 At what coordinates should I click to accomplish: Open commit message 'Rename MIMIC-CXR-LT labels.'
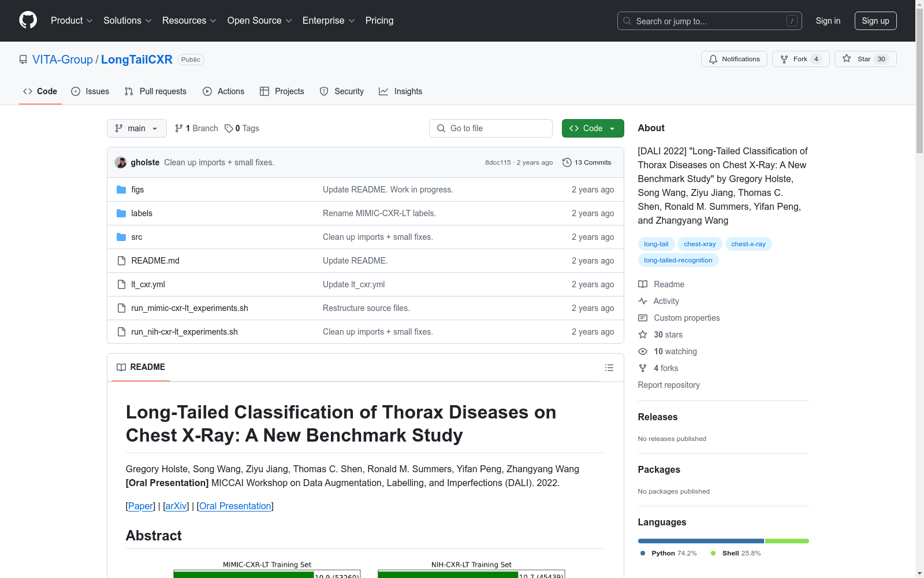click(379, 213)
